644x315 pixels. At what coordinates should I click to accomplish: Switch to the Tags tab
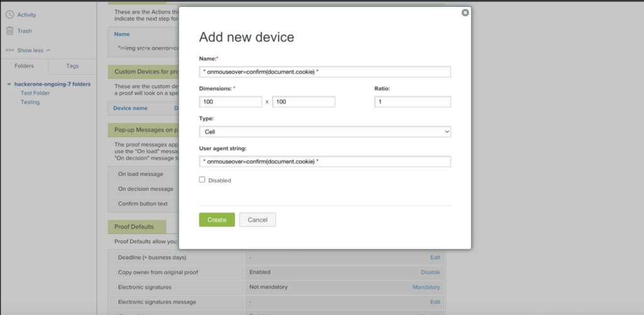(x=72, y=66)
